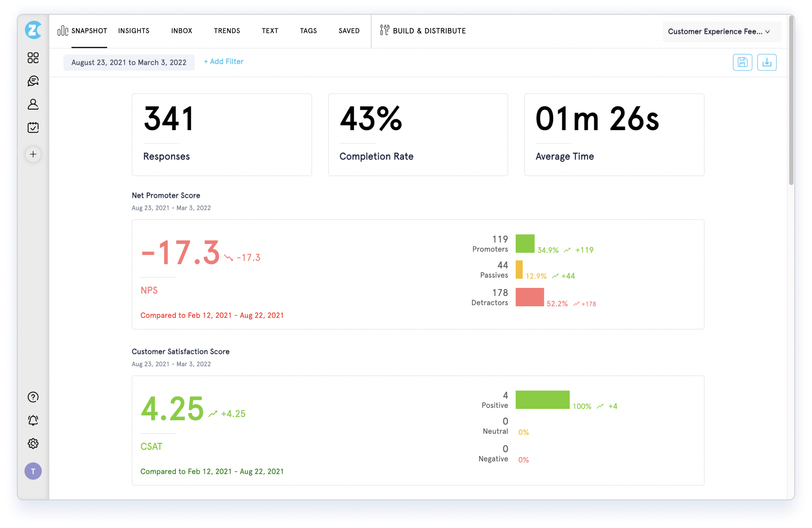Open the Saved reports tab
The image size is (812, 528).
tap(349, 31)
